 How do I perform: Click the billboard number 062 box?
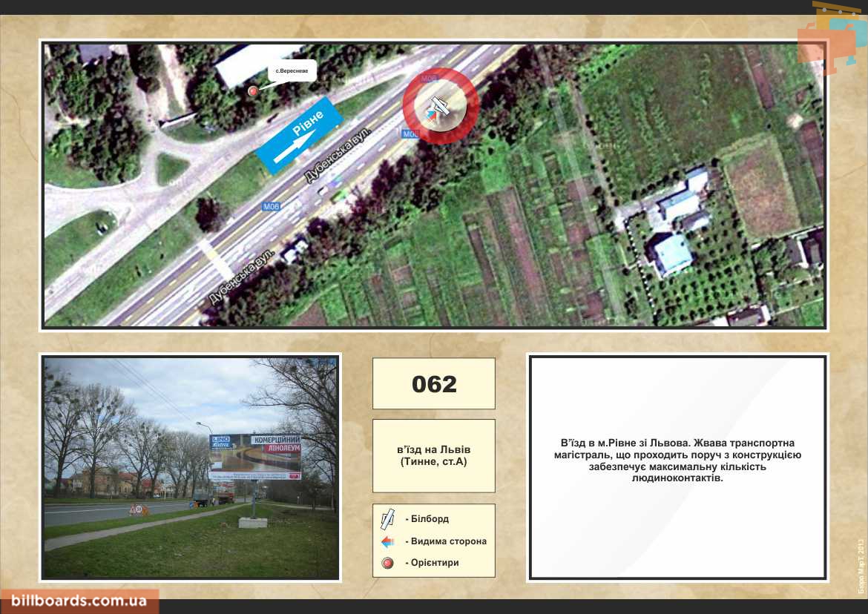click(434, 383)
